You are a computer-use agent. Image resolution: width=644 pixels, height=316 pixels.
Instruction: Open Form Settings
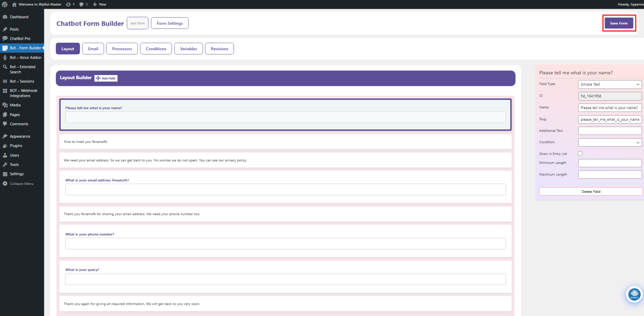coord(170,23)
